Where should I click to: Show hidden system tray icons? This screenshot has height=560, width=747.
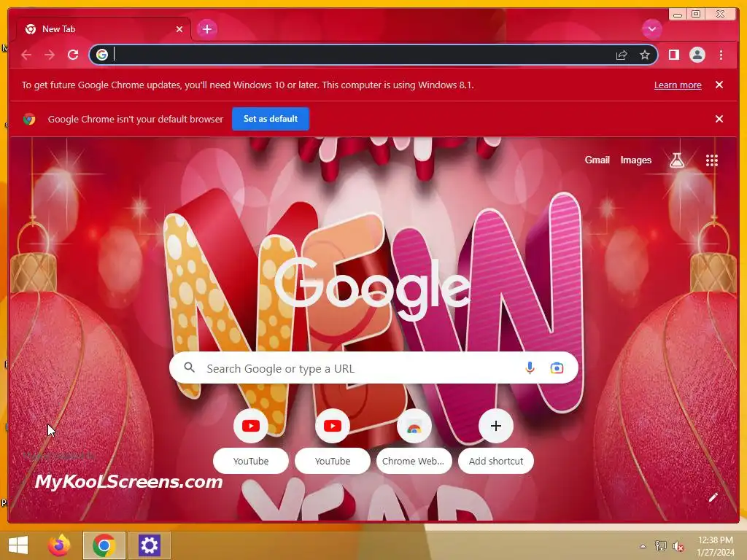point(643,546)
